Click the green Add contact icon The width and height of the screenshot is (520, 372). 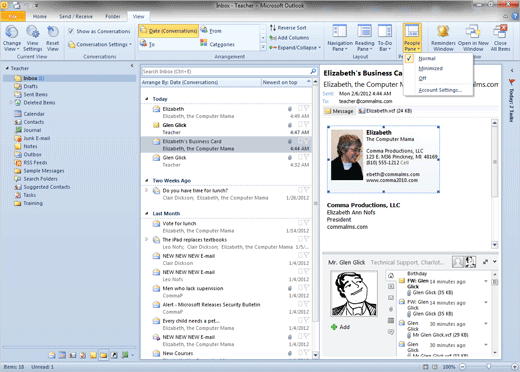pos(334,327)
